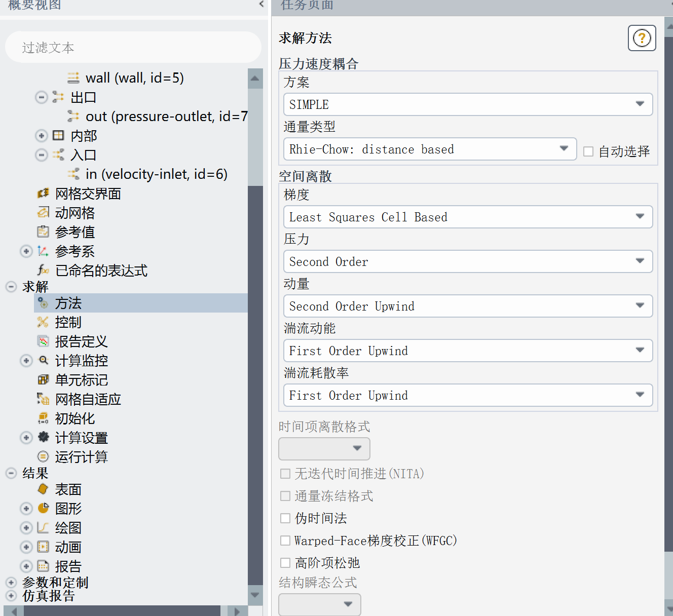Click the 表面 icon
The height and width of the screenshot is (616, 673).
click(x=44, y=489)
